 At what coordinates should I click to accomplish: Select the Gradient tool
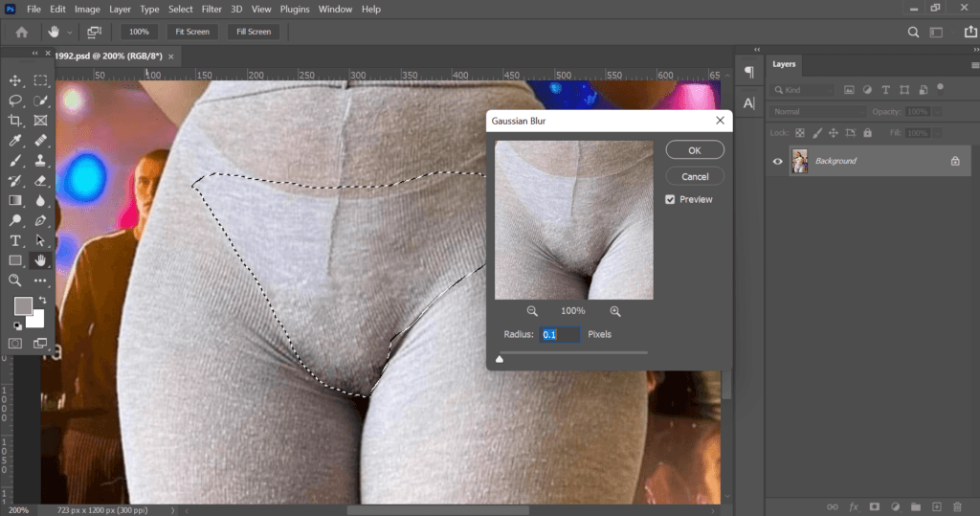pos(15,201)
